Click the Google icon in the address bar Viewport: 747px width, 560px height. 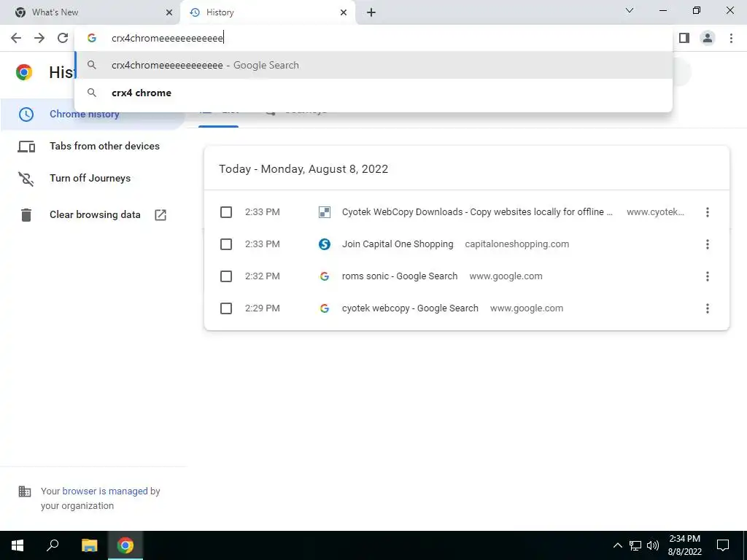point(92,38)
